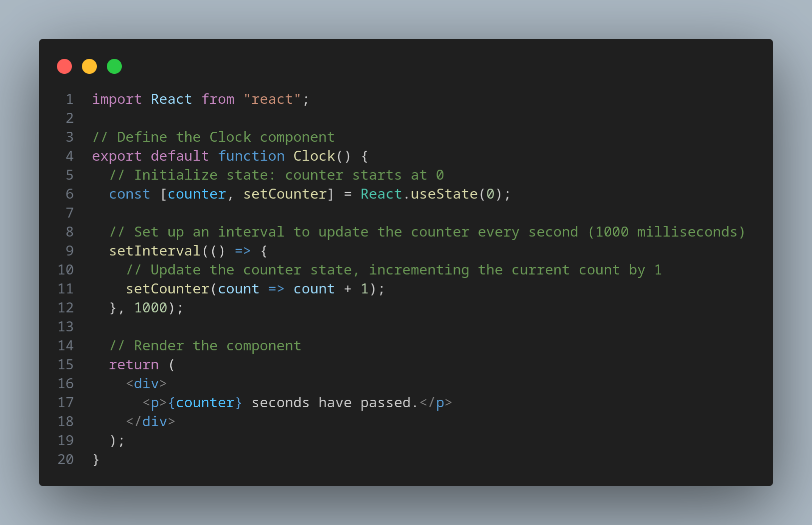Click the setInterval call
The width and height of the screenshot is (812, 525).
[x=155, y=251]
